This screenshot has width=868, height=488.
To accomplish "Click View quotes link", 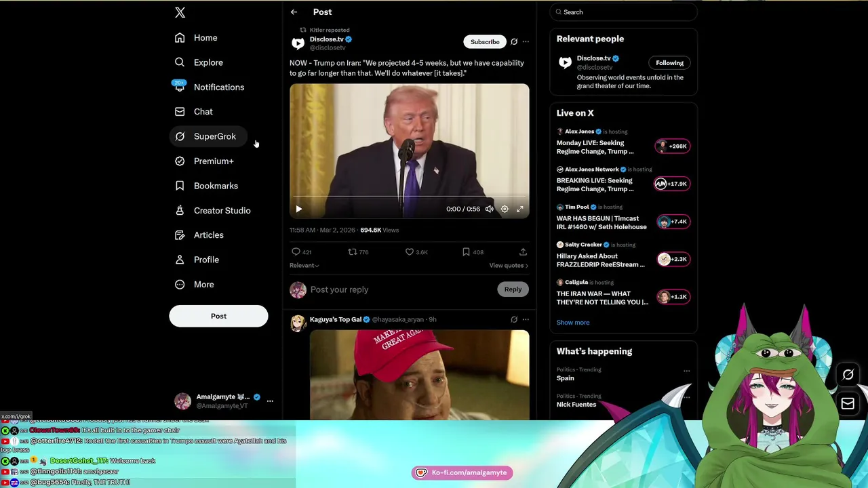I will coord(509,266).
